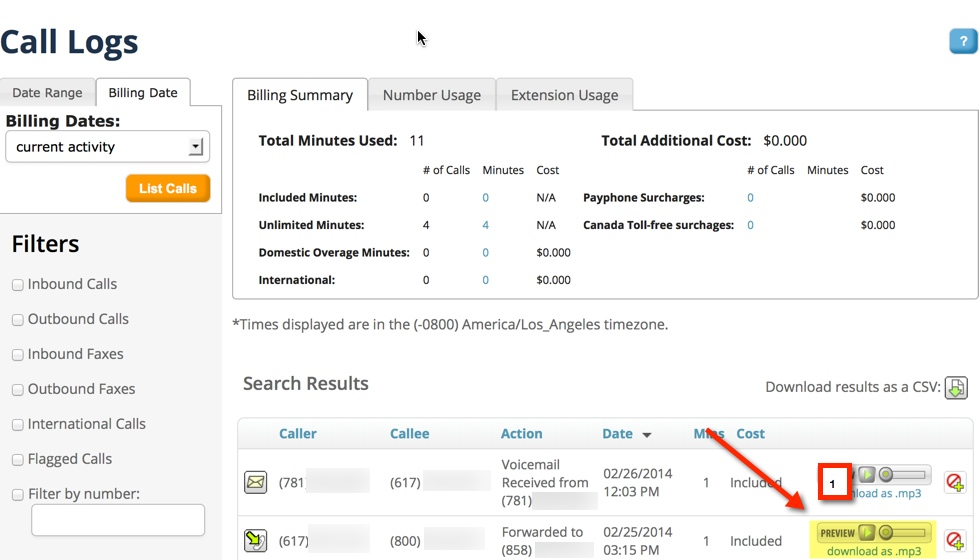Click the blue help question mark icon
The height and width of the screenshot is (560, 979).
click(963, 41)
